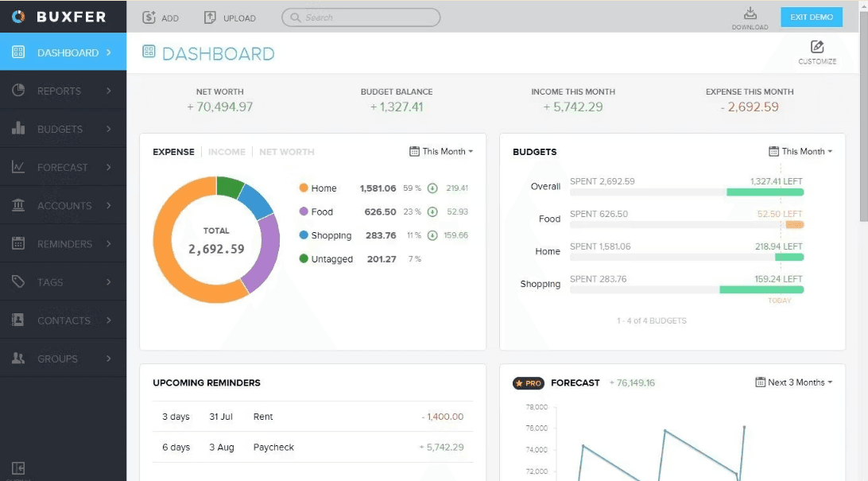Click the Contacts address book icon
Viewport: 868px width, 481px height.
coord(18,320)
